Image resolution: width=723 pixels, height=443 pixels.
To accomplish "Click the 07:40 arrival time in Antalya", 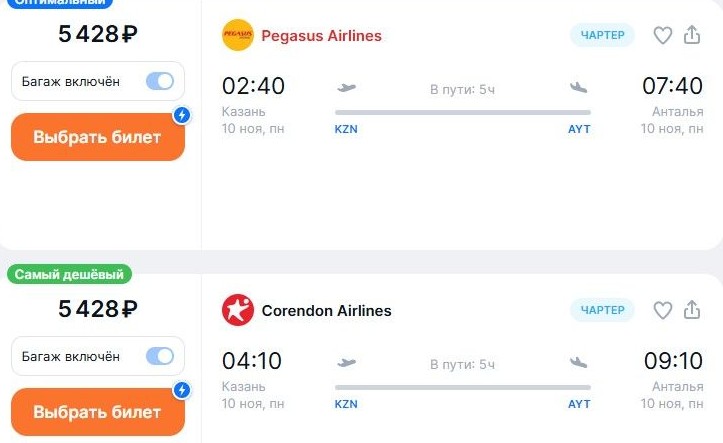I will coord(672,86).
